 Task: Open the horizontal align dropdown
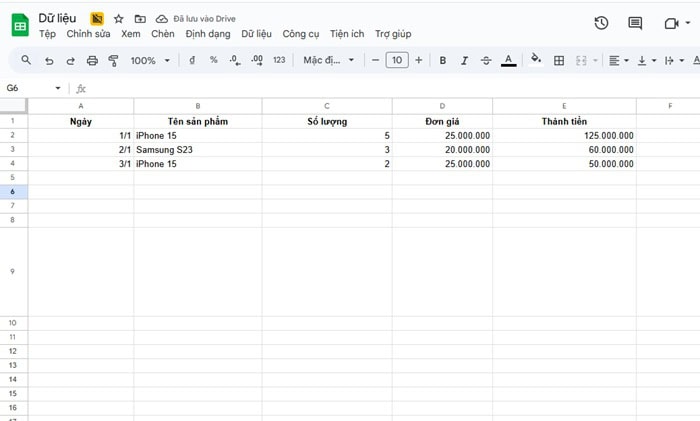pos(619,61)
